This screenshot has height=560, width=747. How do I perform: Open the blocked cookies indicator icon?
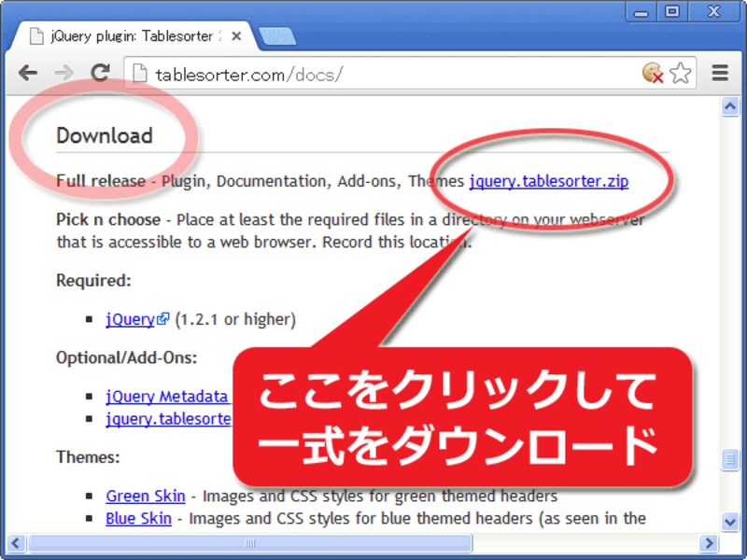pyautogui.click(x=652, y=73)
